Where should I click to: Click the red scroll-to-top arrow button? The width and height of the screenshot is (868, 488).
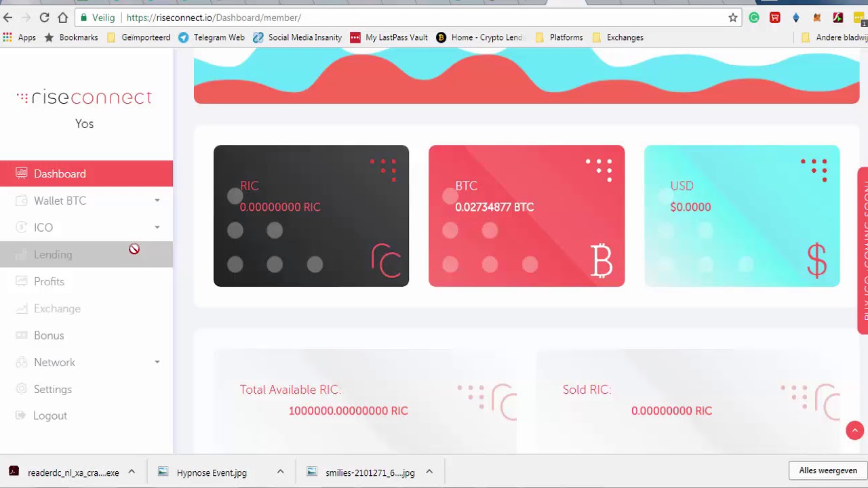[x=854, y=430]
